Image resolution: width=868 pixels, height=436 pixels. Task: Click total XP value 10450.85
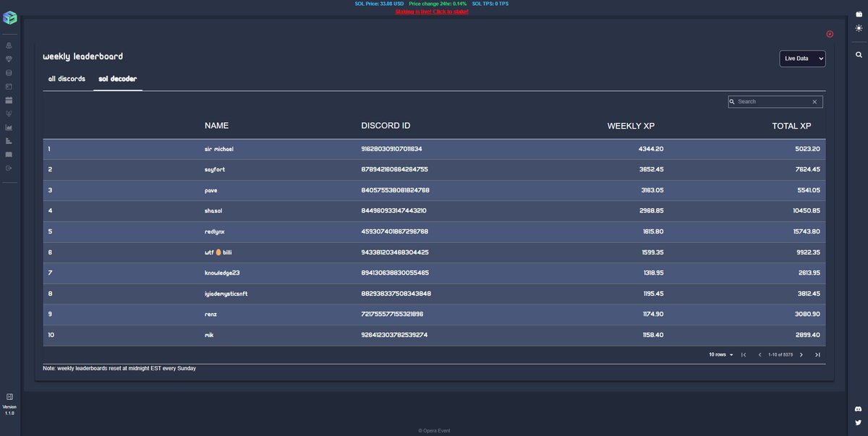(x=805, y=210)
